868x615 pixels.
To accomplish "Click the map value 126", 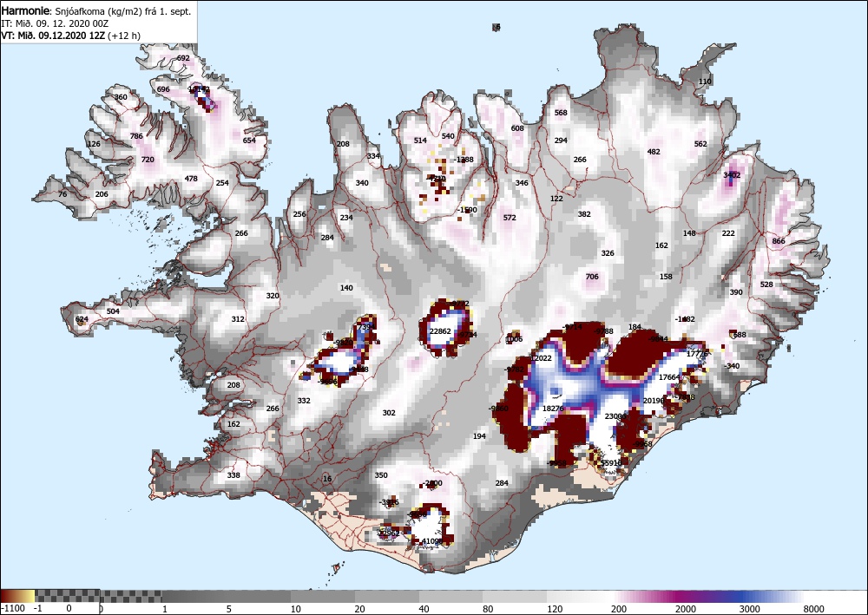I will (x=94, y=144).
